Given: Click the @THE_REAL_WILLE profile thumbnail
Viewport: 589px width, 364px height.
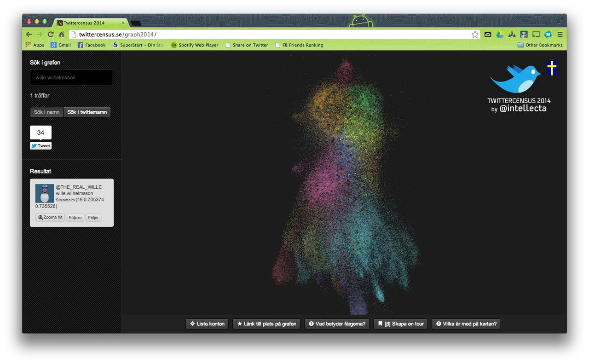Looking at the screenshot, I should 44,193.
